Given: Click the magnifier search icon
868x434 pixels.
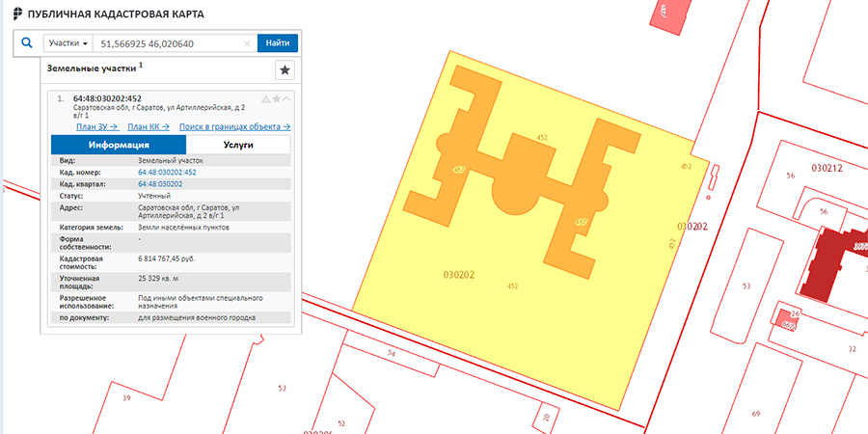Looking at the screenshot, I should point(27,43).
